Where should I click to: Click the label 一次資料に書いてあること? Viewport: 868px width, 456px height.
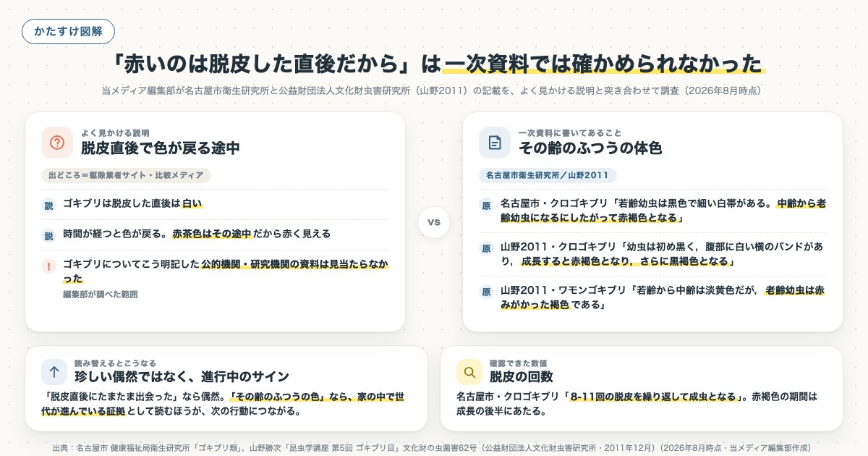(570, 133)
